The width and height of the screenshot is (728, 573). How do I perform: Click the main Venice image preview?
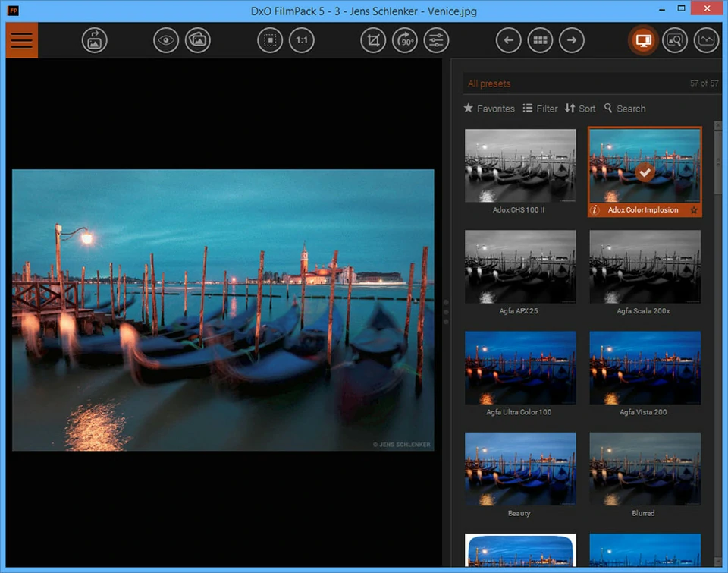[223, 310]
